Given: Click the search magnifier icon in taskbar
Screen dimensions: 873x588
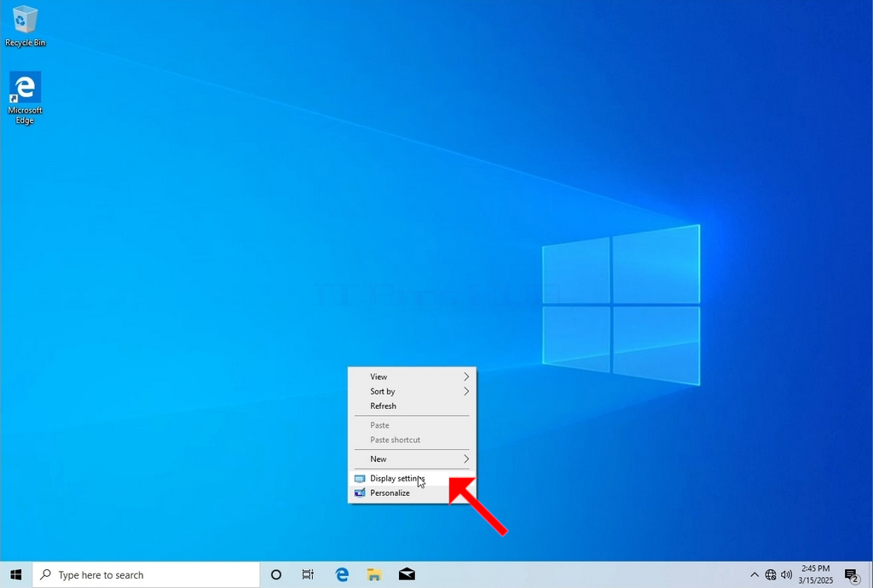Looking at the screenshot, I should 46,574.
